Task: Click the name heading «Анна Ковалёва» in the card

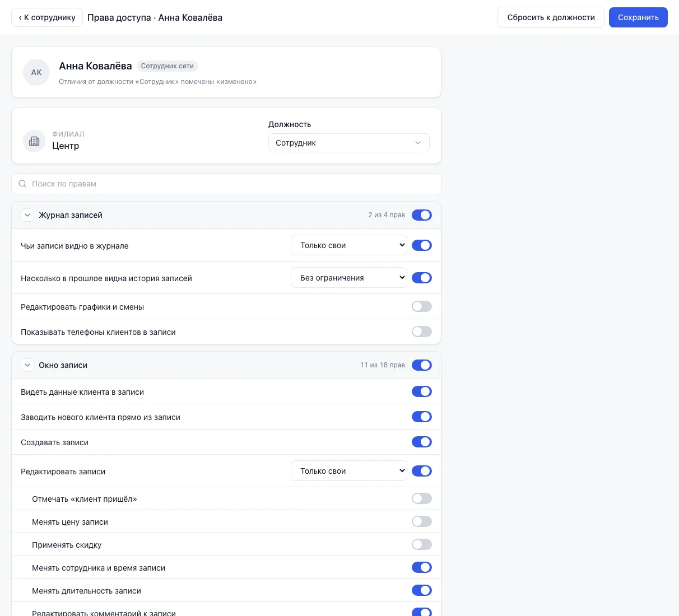Action: pos(95,66)
